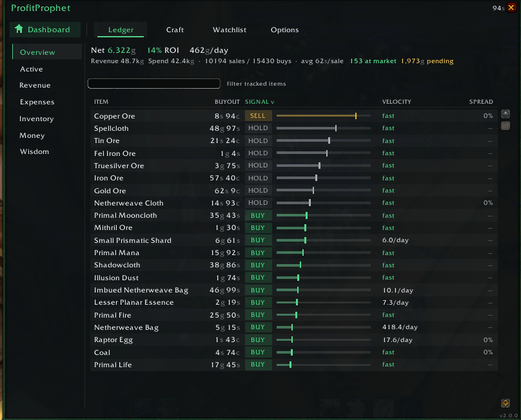Screen dimensions: 521x420
Task: Open the Wisdom sidebar section
Action: [x=34, y=151]
